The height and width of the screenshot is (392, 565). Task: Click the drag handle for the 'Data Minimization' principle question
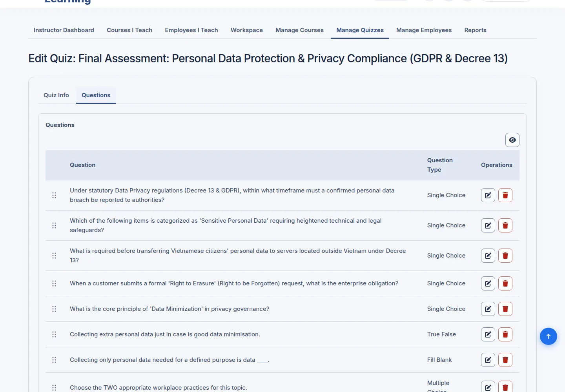[x=54, y=309]
